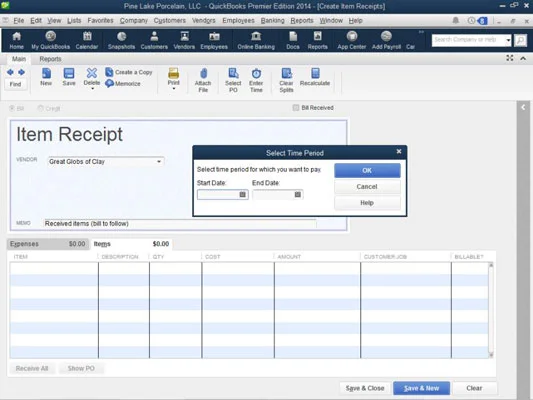Viewport: 533px width, 400px height.
Task: Click the notifications bell icon
Action: pyautogui.click(x=455, y=21)
